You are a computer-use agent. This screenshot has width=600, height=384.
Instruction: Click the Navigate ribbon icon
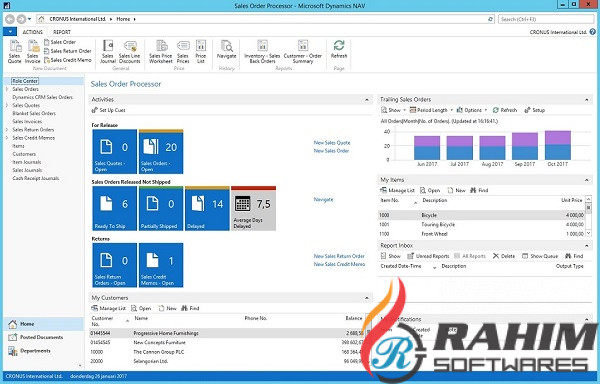pyautogui.click(x=227, y=50)
